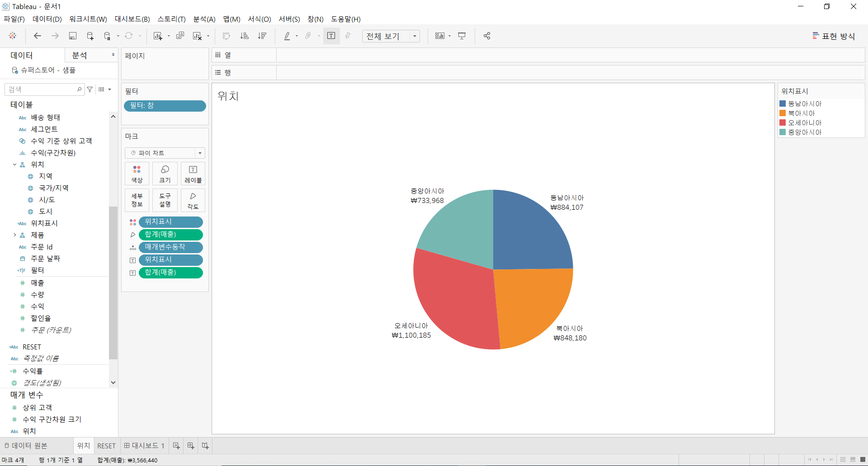Expand the 제품 hierarchy in data pane
The image size is (868, 466).
[14, 235]
